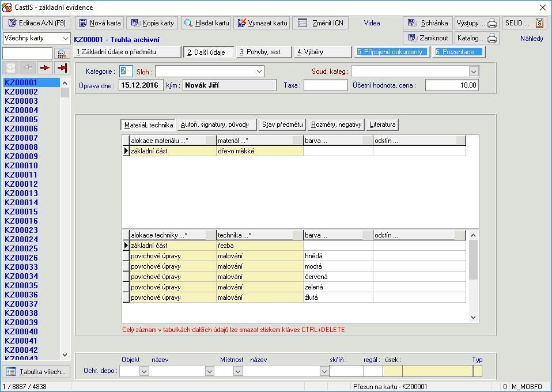Select the zelená color cell
Viewport: 552px width, 392px height.
(x=338, y=287)
